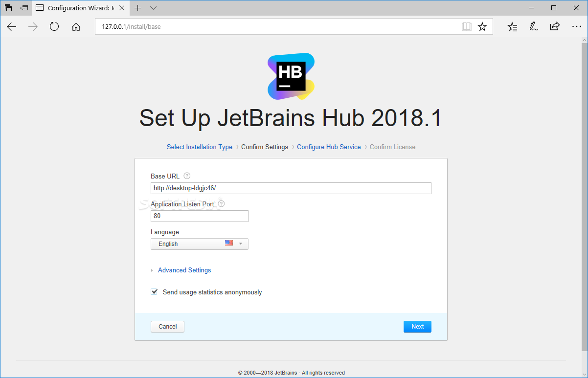Select the Confirm Settings step

[265, 147]
